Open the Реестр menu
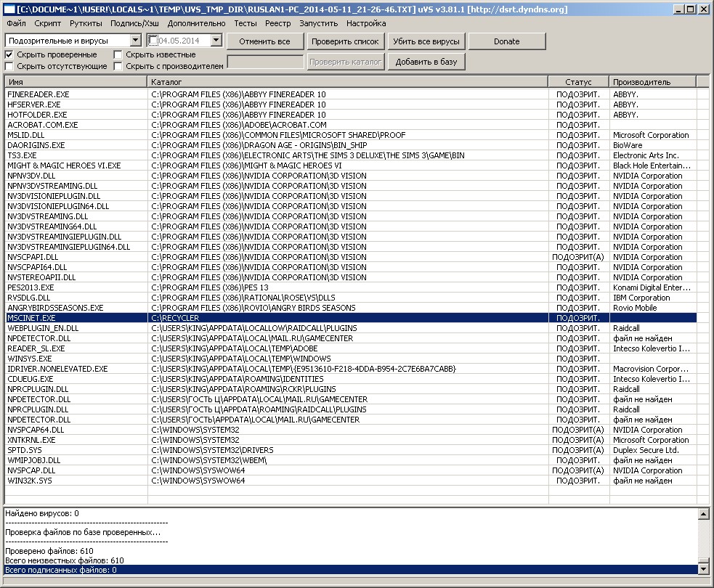714x588 pixels. [277, 23]
